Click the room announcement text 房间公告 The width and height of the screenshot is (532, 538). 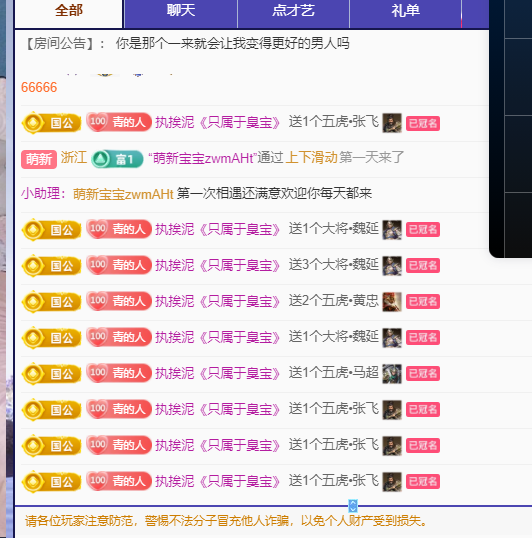(60, 44)
